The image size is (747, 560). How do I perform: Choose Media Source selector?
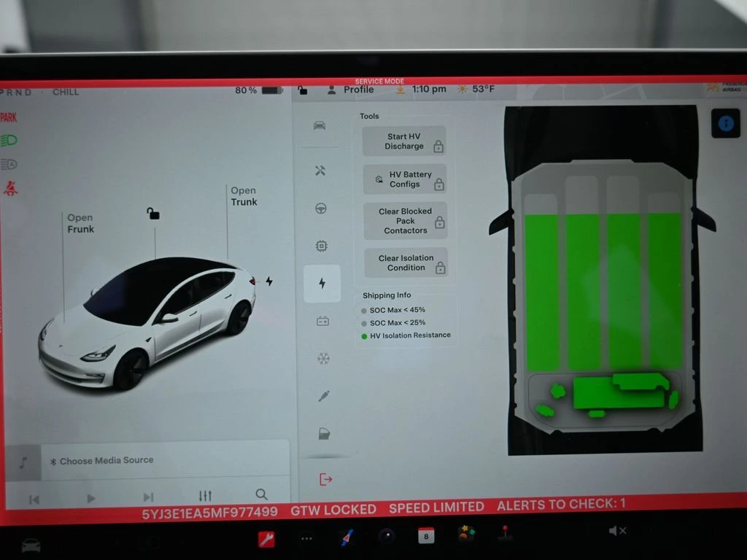click(x=107, y=461)
